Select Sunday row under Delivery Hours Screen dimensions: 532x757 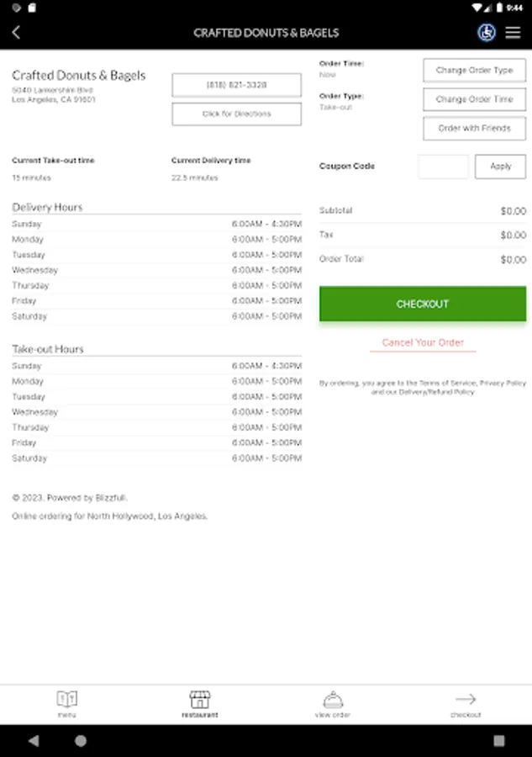click(x=157, y=224)
